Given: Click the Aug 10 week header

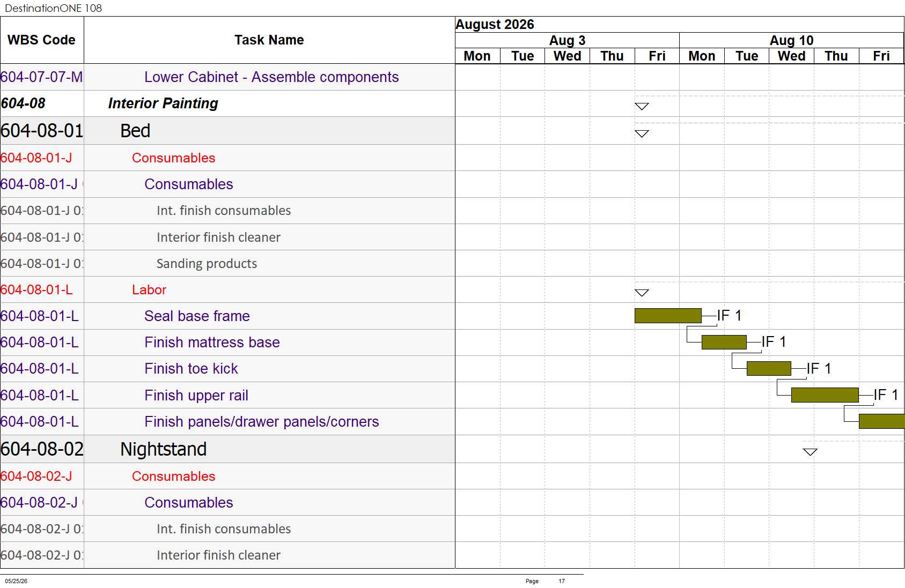Looking at the screenshot, I should [792, 40].
